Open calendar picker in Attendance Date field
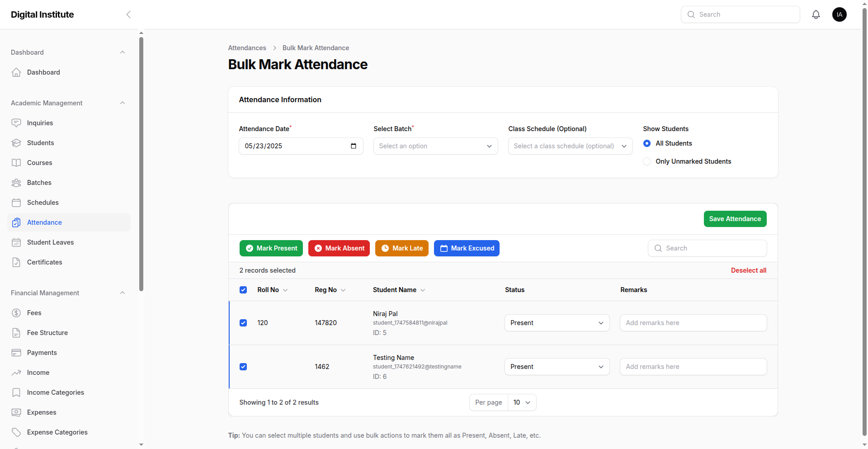Screen dimensions: 868x449 coord(354,146)
